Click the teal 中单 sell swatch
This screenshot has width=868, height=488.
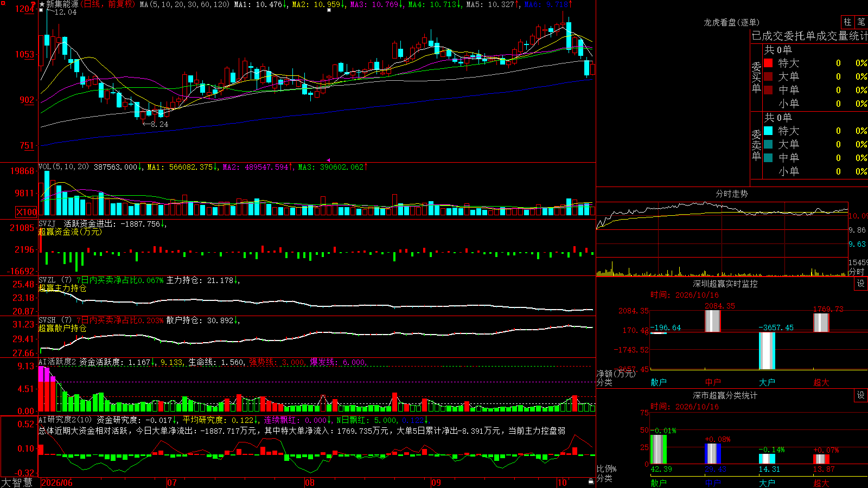[768, 158]
